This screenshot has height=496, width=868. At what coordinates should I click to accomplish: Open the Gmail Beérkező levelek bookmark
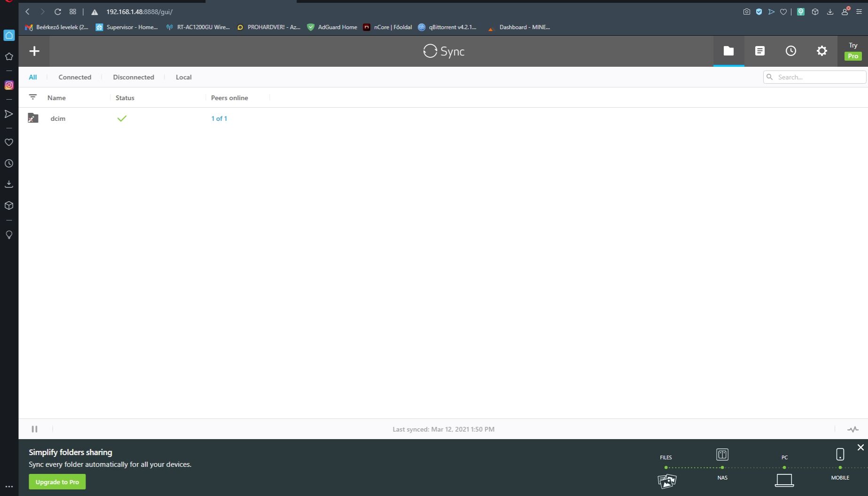pyautogui.click(x=57, y=27)
